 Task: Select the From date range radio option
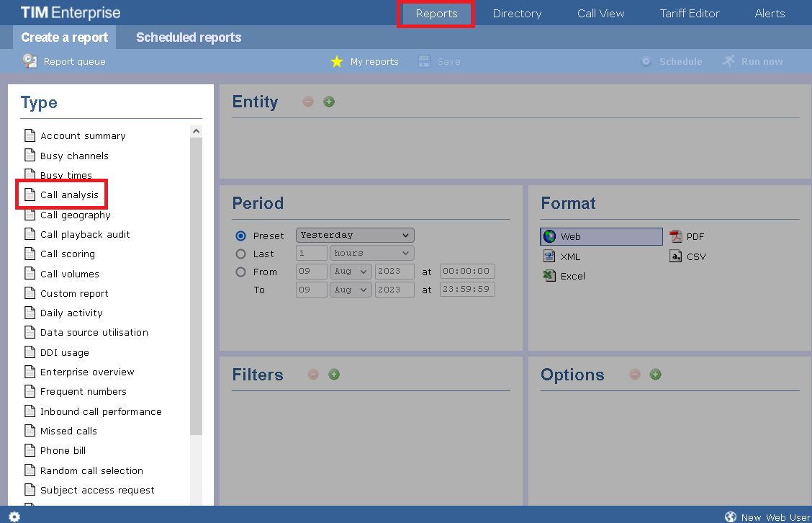240,272
